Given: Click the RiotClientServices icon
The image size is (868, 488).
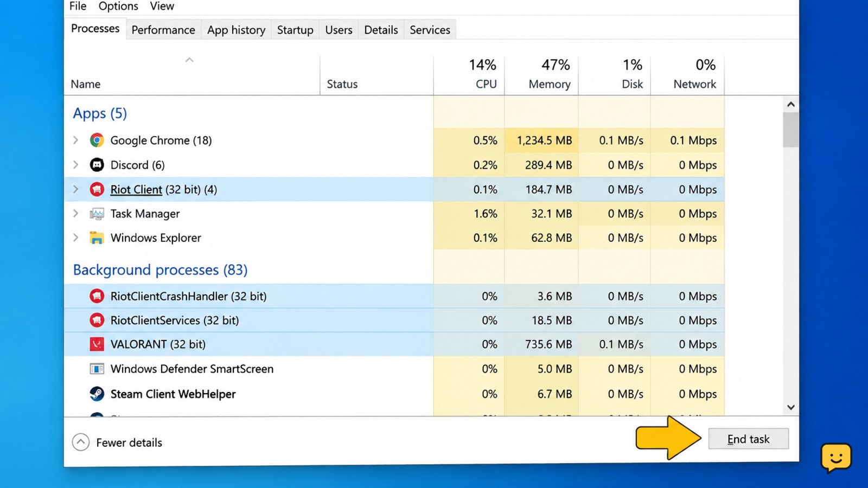Looking at the screenshot, I should coord(97,320).
